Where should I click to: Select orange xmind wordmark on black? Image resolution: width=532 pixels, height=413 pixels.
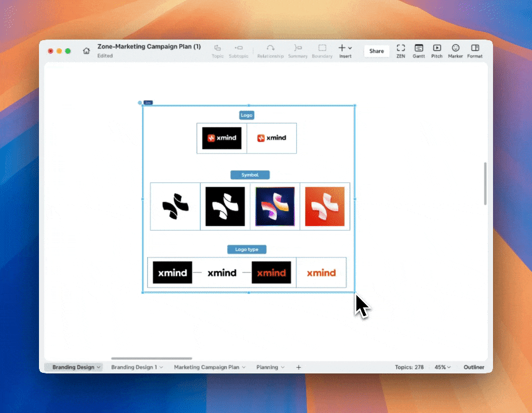pos(271,272)
